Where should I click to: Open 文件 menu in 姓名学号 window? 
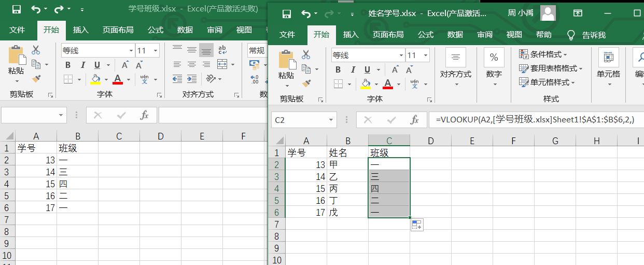click(x=287, y=35)
